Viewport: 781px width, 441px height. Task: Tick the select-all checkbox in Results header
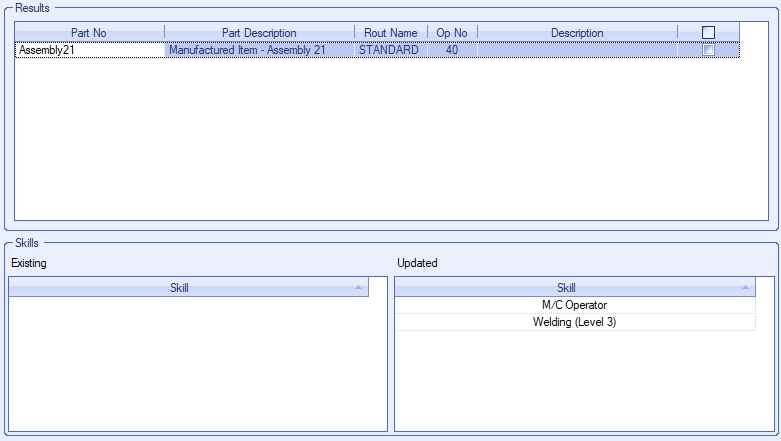pos(708,33)
